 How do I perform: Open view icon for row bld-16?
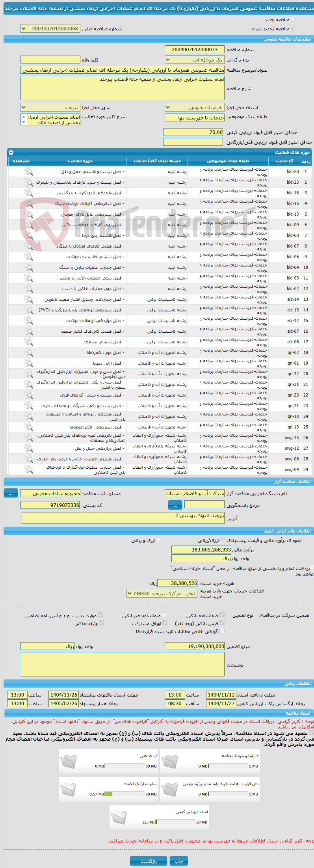click(28, 203)
